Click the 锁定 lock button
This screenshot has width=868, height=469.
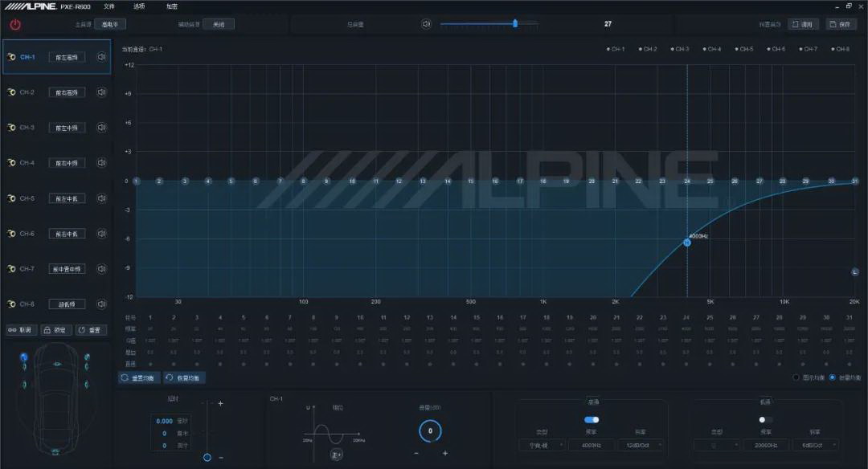tap(55, 329)
